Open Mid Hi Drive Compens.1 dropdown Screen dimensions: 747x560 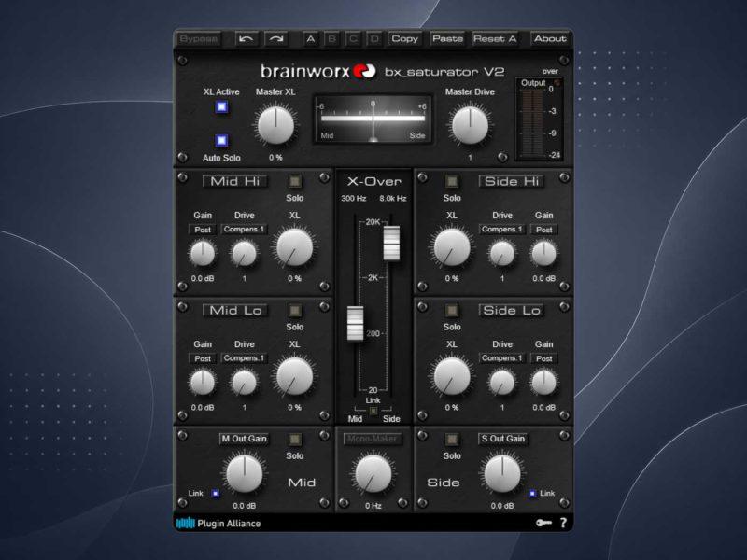[244, 230]
